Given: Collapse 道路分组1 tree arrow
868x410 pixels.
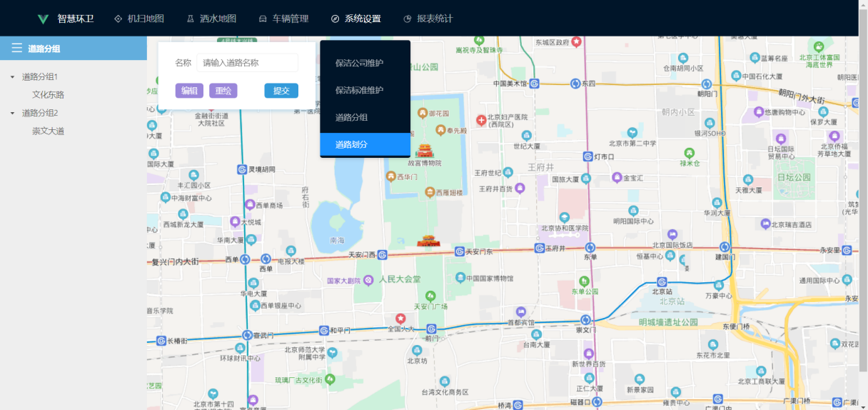Looking at the screenshot, I should click(12, 77).
